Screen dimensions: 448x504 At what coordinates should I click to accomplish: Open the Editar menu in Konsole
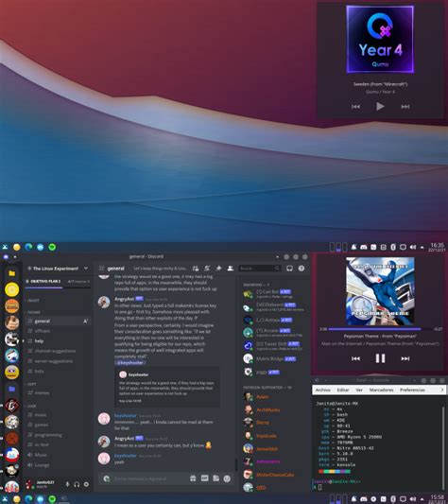click(x=343, y=390)
